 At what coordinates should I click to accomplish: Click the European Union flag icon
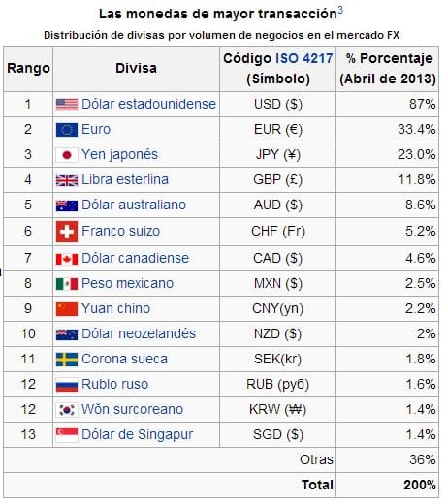67,130
